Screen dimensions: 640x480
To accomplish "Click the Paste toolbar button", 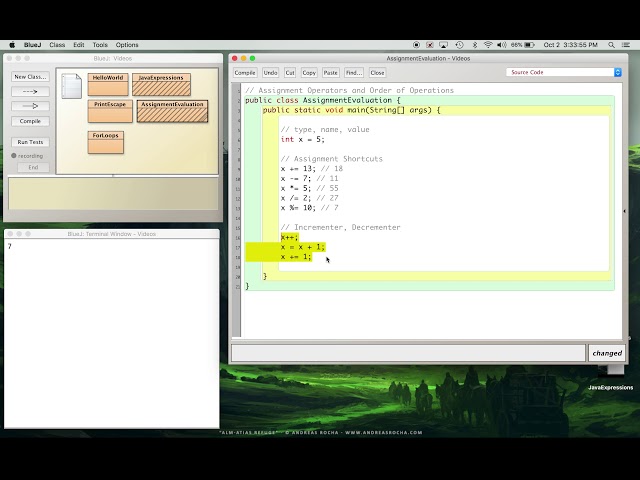I will [x=331, y=73].
